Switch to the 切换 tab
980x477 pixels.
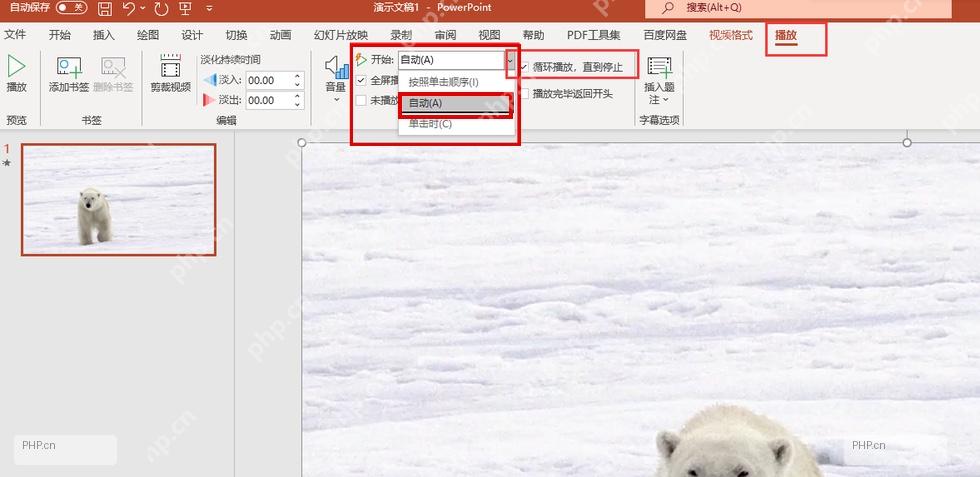(236, 34)
